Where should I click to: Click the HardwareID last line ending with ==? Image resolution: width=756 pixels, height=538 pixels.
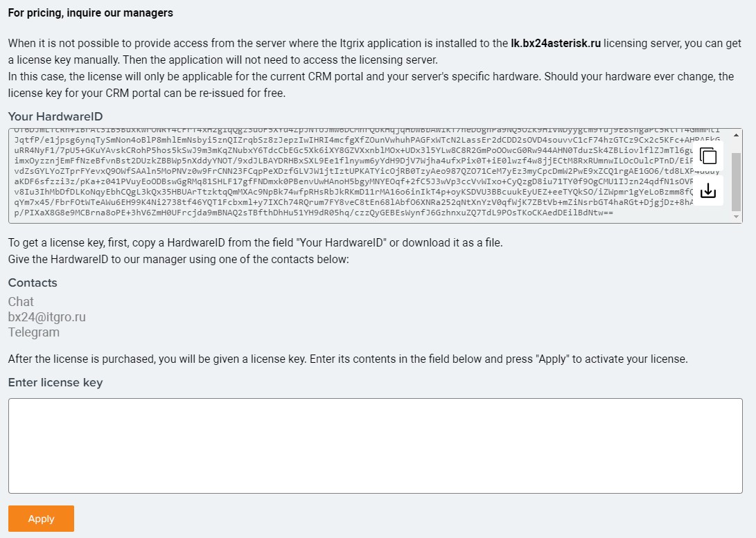click(313, 213)
